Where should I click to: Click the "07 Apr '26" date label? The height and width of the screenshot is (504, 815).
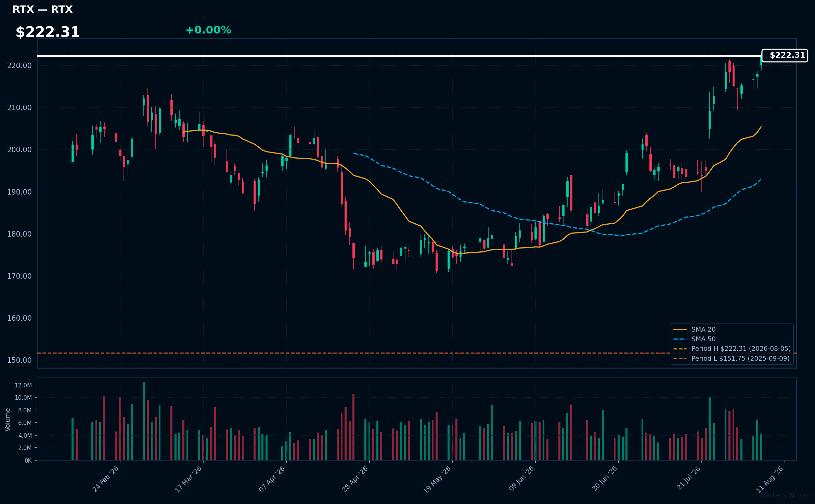pos(272,479)
